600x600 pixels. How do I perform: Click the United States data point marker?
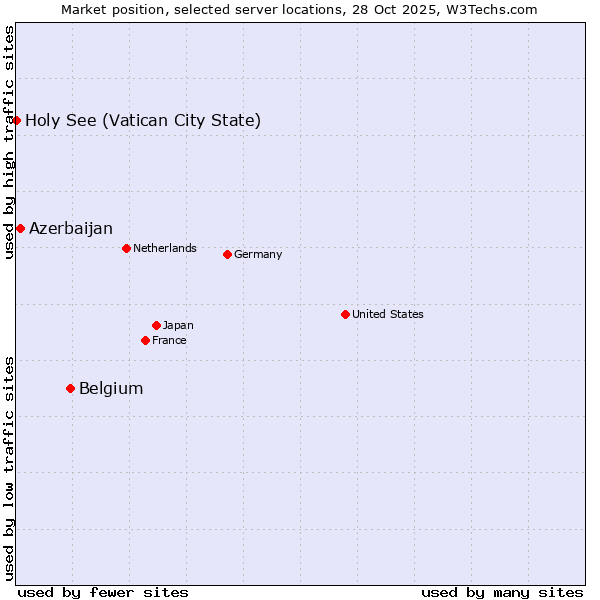(x=345, y=314)
